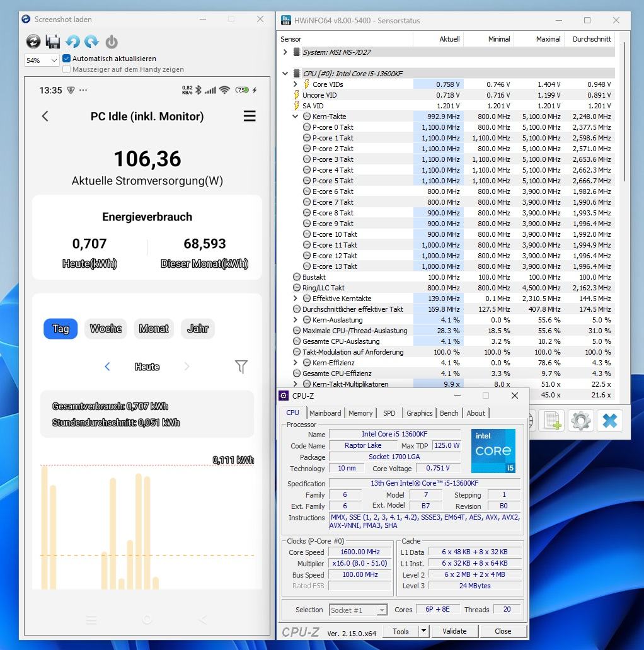Click the Kern-Takte clock icon
Viewport: 644px width, 650px height.
coord(306,117)
